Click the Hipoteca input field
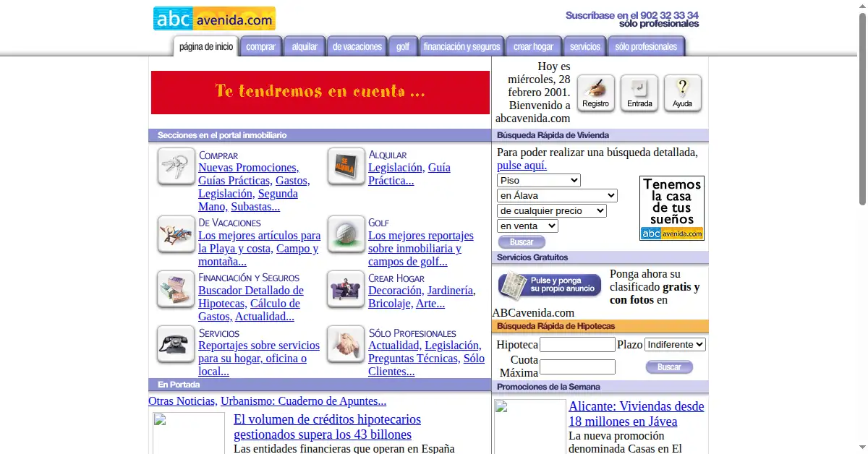The width and height of the screenshot is (868, 454). 577,345
